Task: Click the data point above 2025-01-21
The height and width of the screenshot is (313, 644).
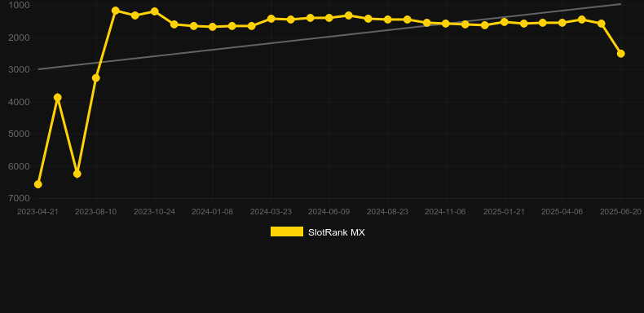Action: [505, 22]
